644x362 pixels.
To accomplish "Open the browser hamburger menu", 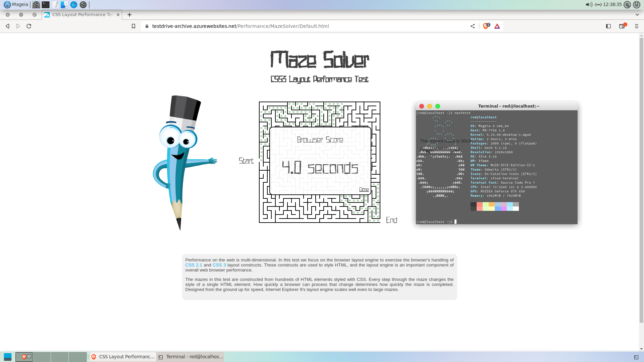I will click(637, 26).
